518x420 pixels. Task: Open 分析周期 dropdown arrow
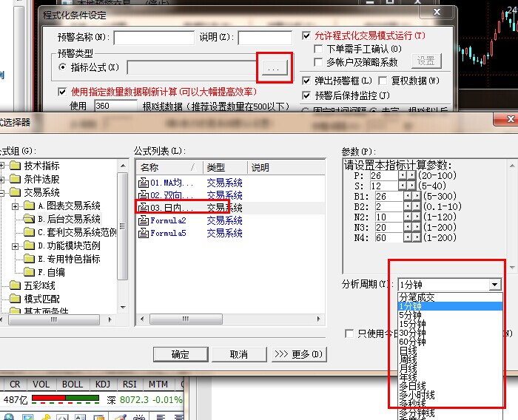click(494, 285)
